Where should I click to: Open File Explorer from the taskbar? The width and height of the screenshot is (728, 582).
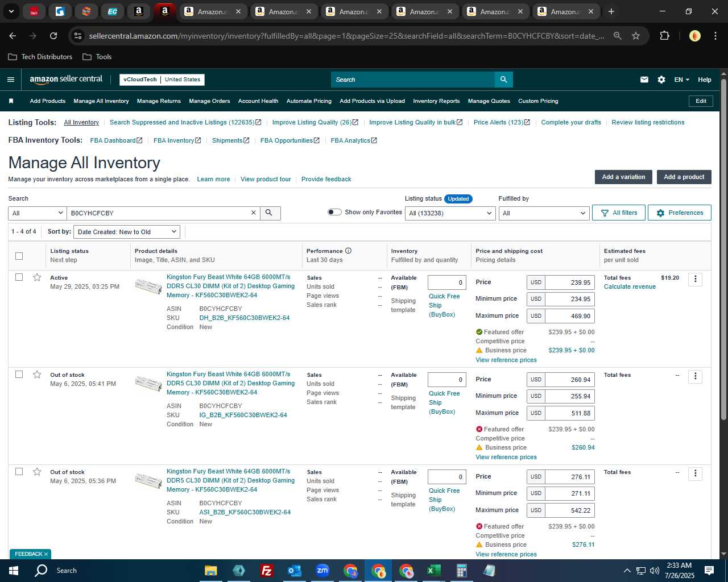coord(210,571)
